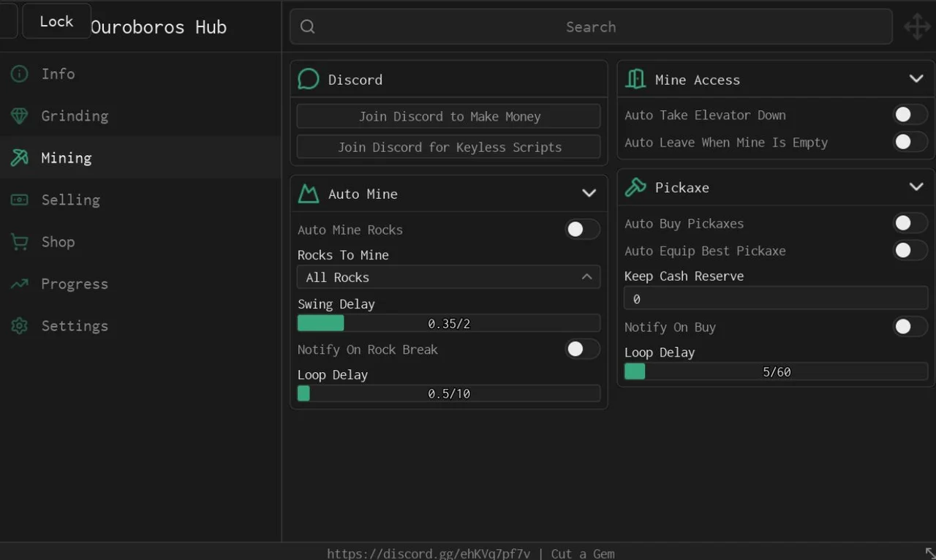Collapse the Auto Mine section chevron

[x=589, y=194]
